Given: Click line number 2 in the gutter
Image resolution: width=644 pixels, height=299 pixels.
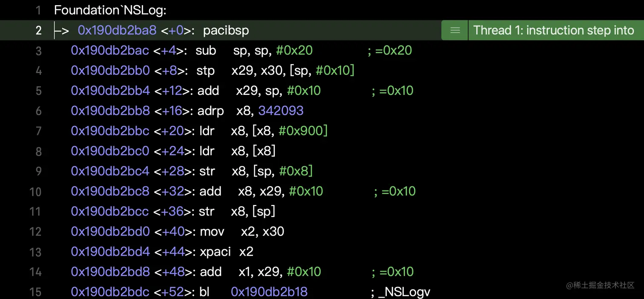Looking at the screenshot, I should point(38,30).
